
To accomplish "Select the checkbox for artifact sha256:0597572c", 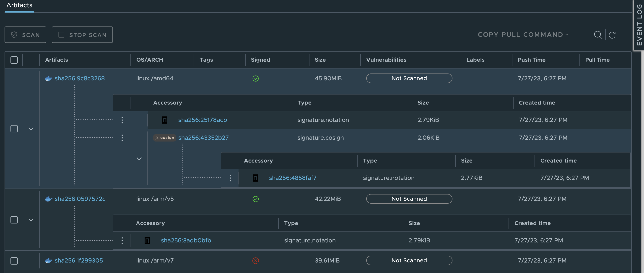I will click(14, 220).
